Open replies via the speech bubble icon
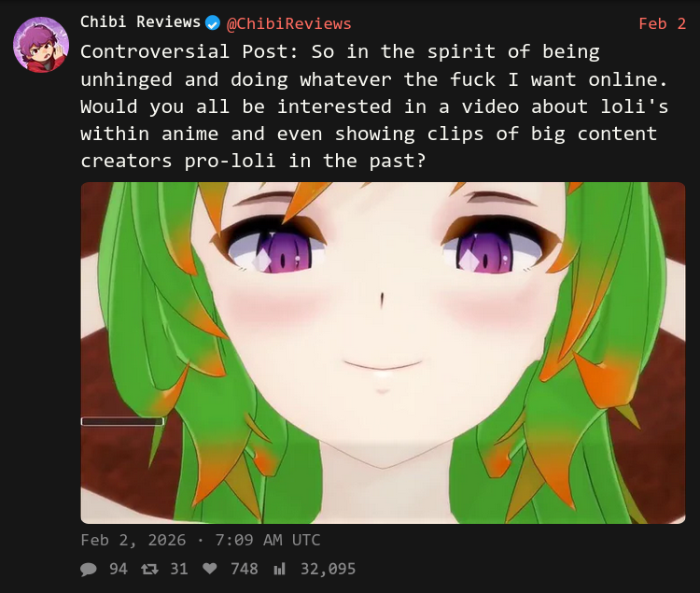 click(x=89, y=569)
